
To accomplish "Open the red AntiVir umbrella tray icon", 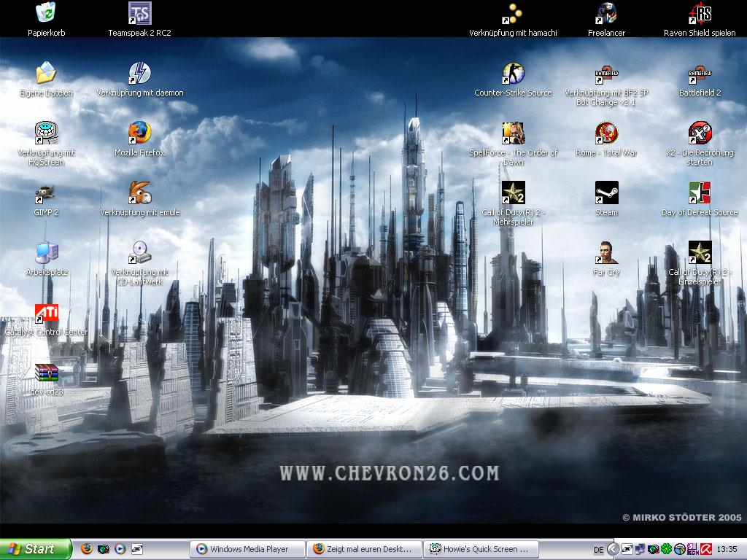I will click(x=705, y=550).
